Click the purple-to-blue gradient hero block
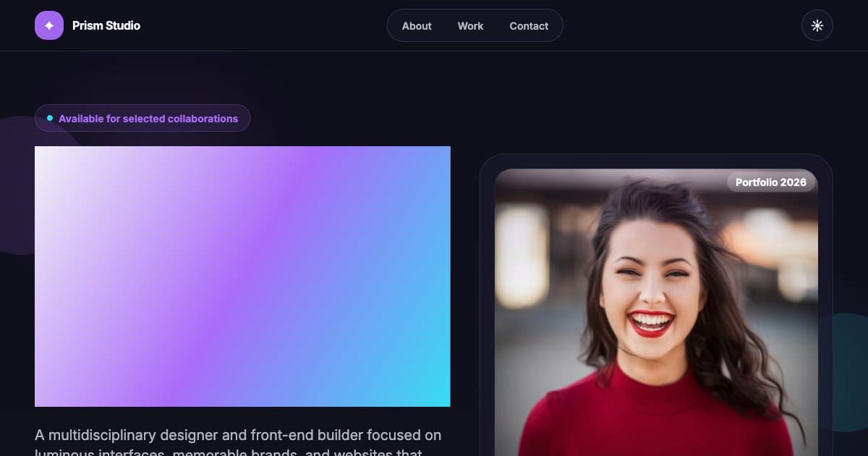 [x=242, y=276]
